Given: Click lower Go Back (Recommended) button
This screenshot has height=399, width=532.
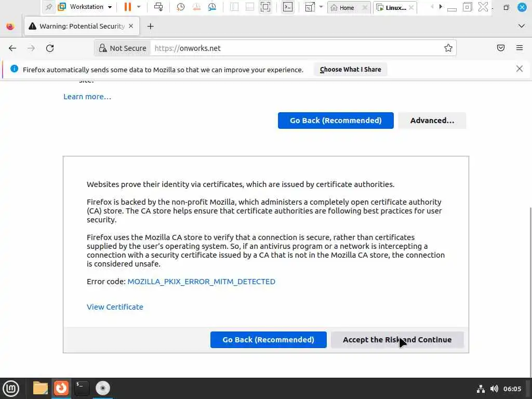Looking at the screenshot, I should tap(269, 340).
